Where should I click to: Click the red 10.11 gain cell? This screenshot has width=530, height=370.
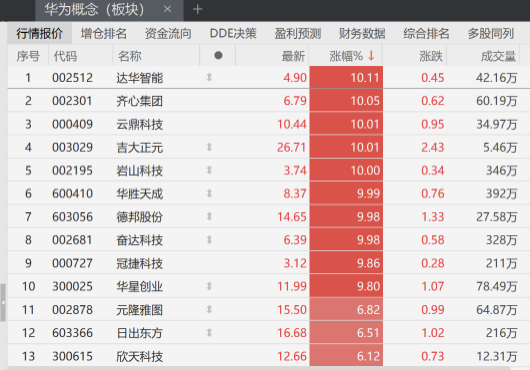[x=346, y=78]
